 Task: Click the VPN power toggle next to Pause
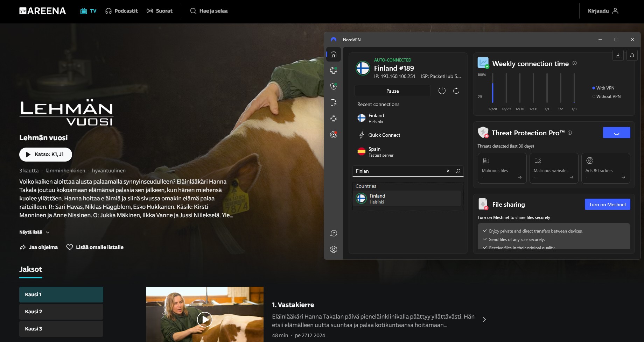point(442,91)
